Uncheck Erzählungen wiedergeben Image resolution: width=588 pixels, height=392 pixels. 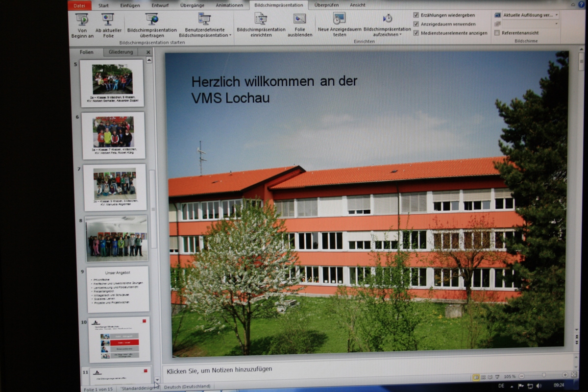pyautogui.click(x=416, y=15)
